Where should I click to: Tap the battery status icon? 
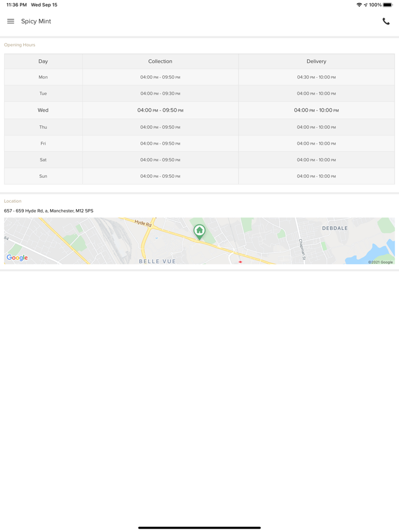coord(388,5)
